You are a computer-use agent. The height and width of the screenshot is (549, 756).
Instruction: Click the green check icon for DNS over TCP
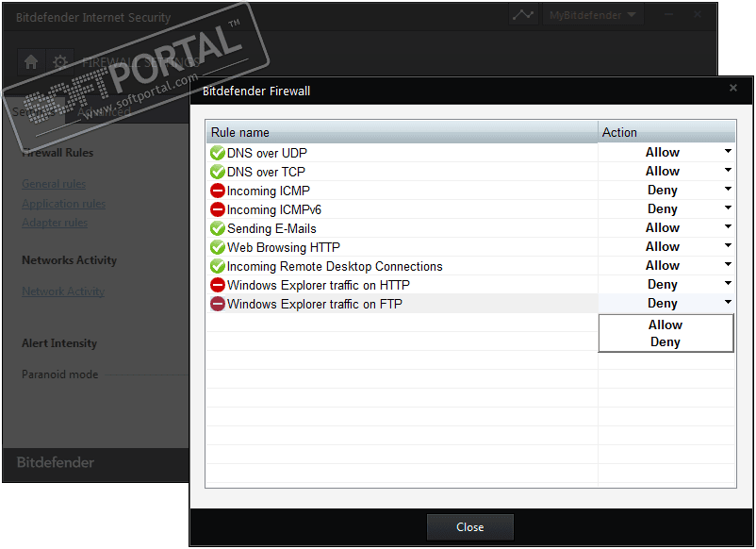pos(218,172)
